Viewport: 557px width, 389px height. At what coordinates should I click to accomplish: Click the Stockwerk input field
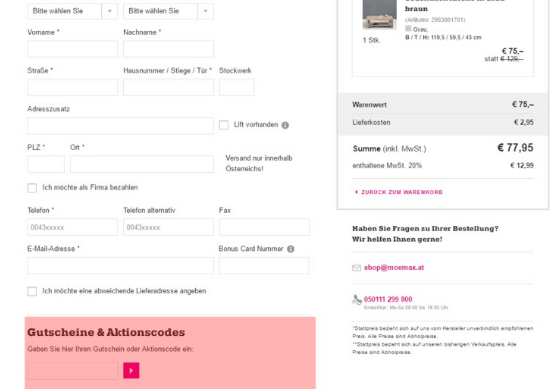pos(237,87)
